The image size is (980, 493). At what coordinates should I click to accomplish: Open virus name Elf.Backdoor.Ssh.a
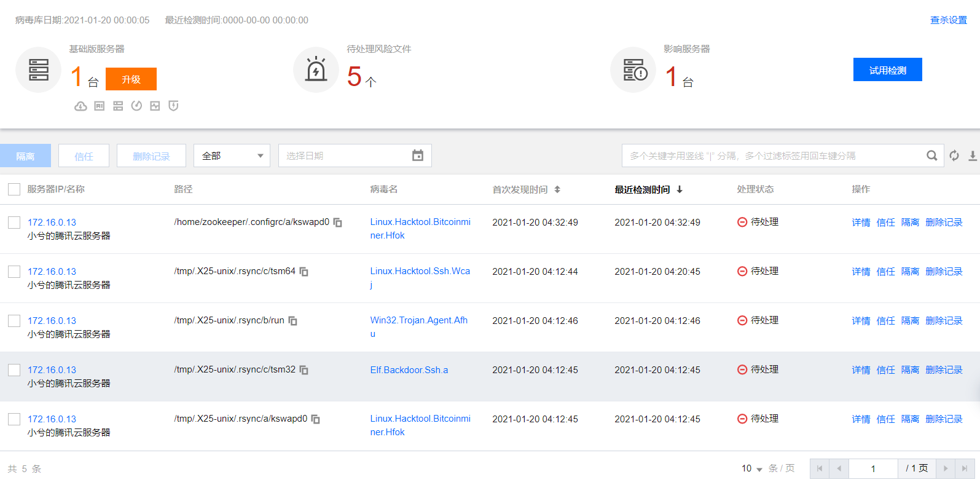pos(409,370)
